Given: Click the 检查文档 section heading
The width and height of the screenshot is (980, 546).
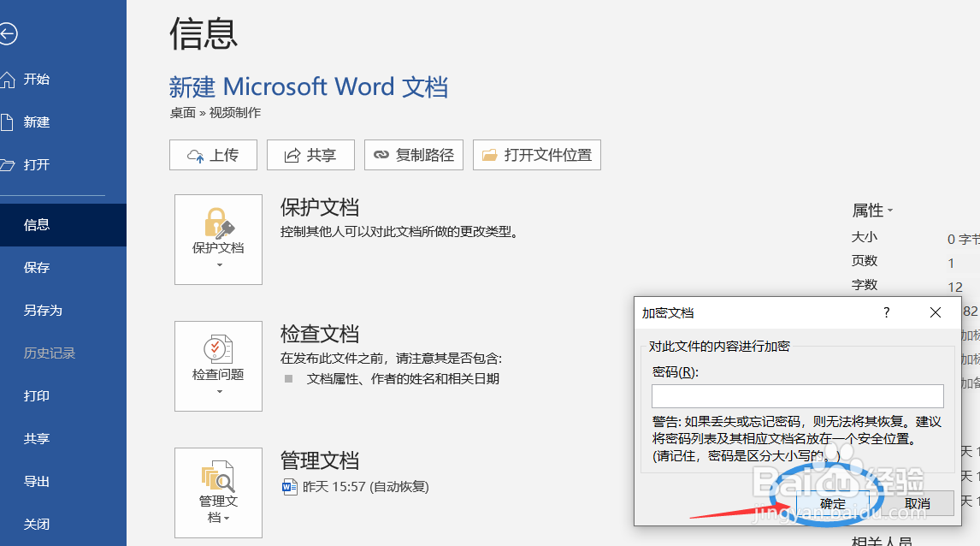Looking at the screenshot, I should click(x=319, y=334).
